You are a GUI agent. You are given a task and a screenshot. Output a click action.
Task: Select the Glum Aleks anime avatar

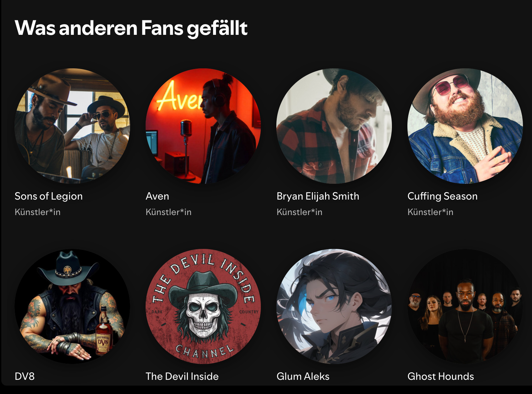tap(334, 306)
